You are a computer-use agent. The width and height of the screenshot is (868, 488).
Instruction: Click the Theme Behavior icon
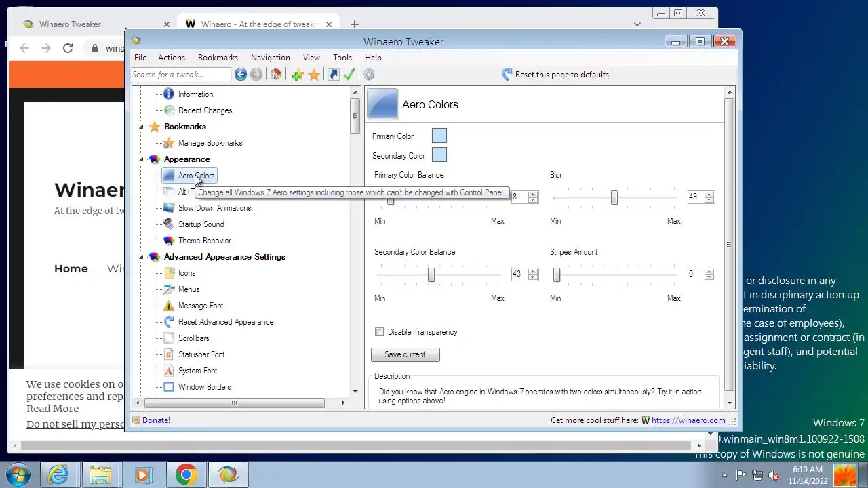point(169,241)
